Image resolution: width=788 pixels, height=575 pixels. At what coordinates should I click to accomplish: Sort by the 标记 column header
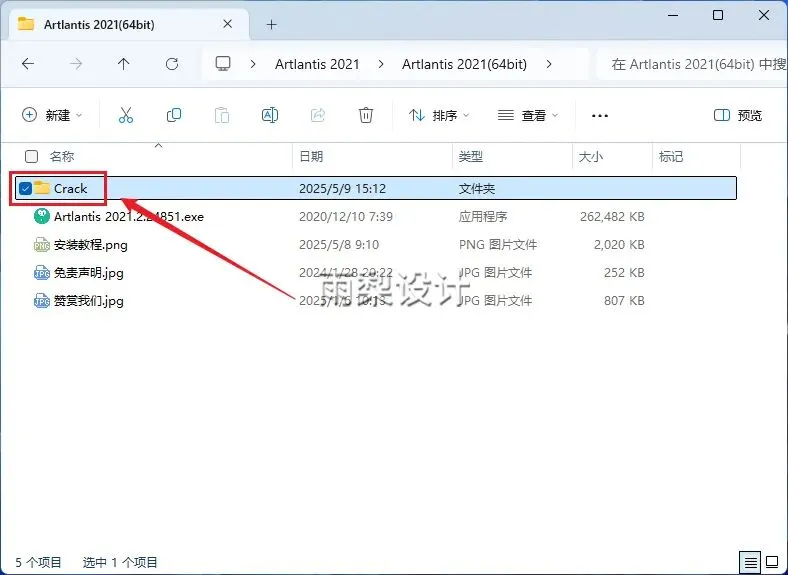[x=671, y=156]
